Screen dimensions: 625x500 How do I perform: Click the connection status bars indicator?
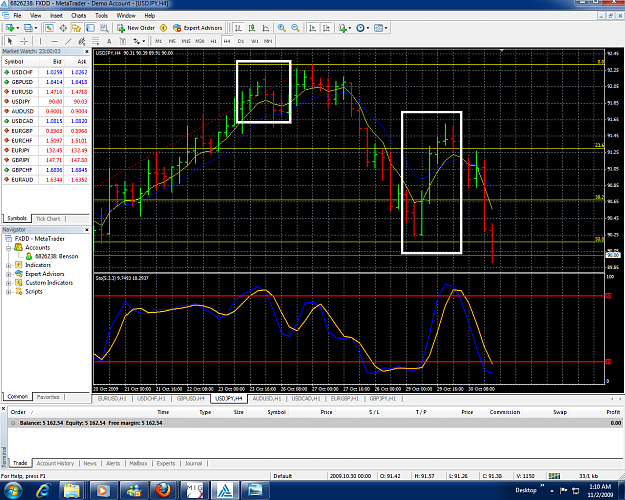tap(554, 476)
